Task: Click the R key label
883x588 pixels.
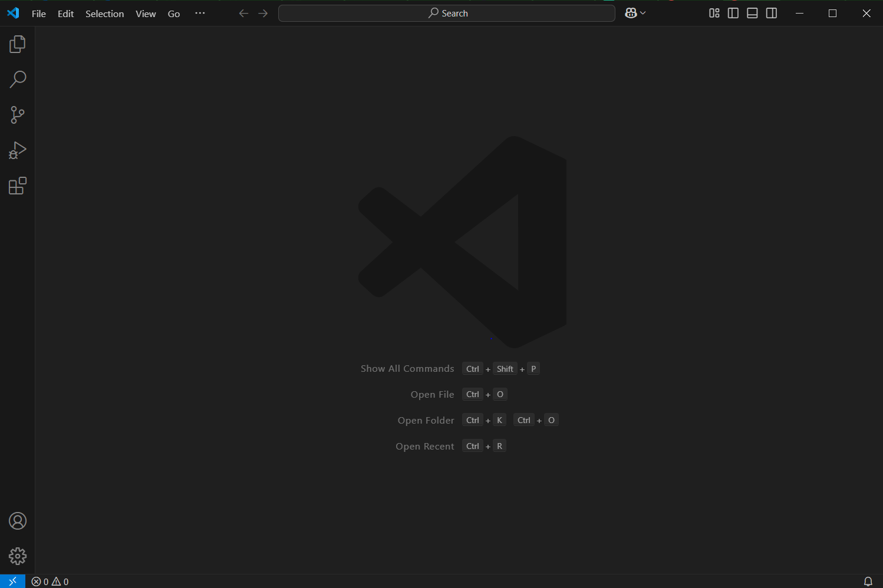Action: [x=499, y=446]
